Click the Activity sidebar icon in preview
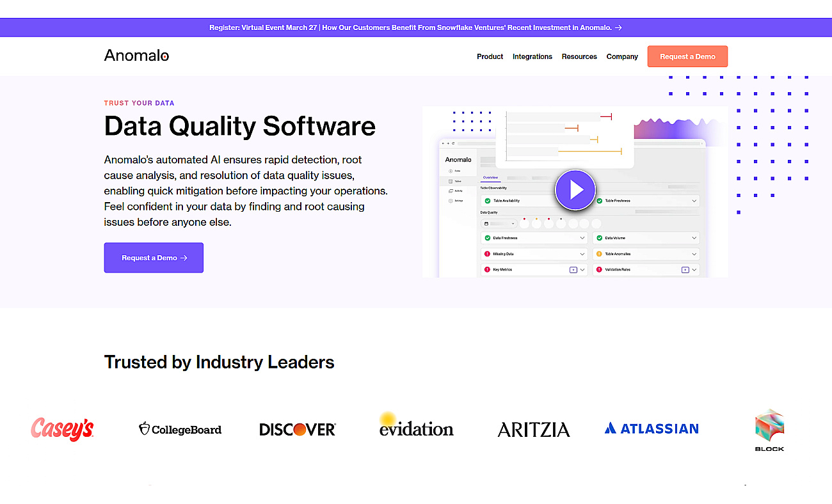 click(451, 191)
